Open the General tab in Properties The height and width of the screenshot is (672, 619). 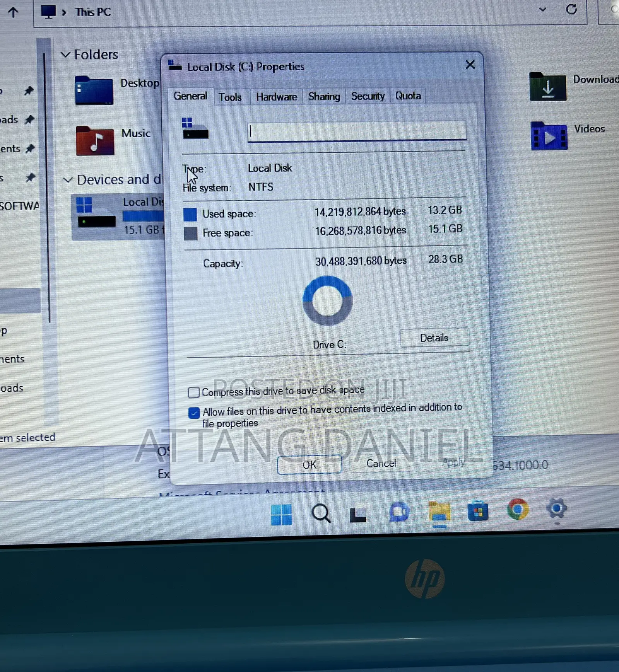point(190,96)
